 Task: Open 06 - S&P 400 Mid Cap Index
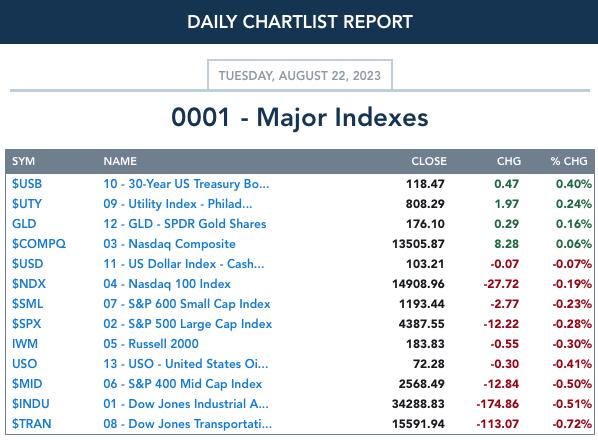(183, 384)
